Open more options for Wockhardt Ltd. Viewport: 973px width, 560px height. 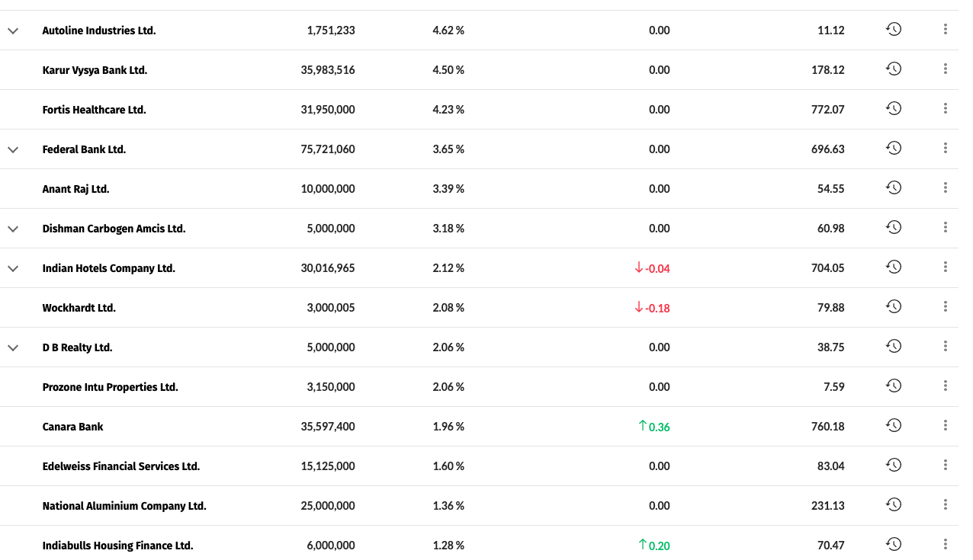(945, 307)
